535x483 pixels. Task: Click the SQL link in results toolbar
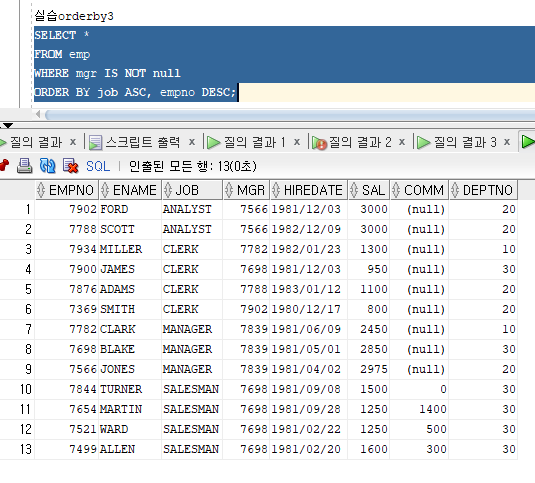(x=98, y=166)
